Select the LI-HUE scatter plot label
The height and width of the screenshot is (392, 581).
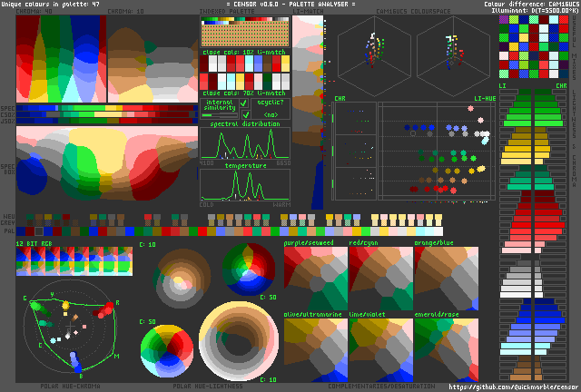point(485,99)
